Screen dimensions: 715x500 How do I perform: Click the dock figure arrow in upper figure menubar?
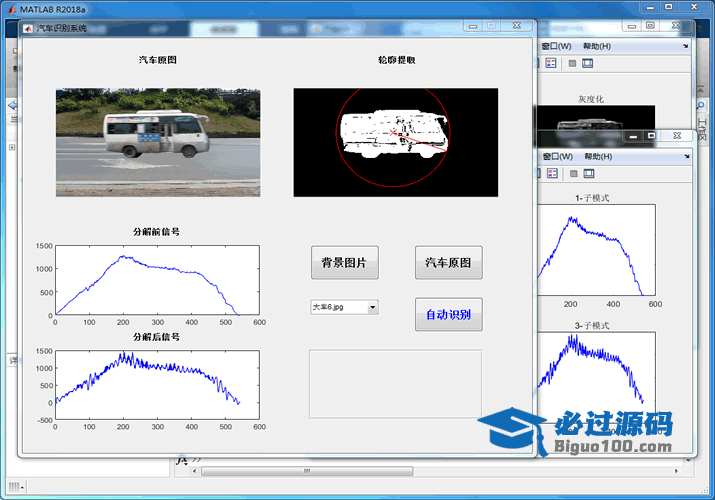tap(686, 46)
